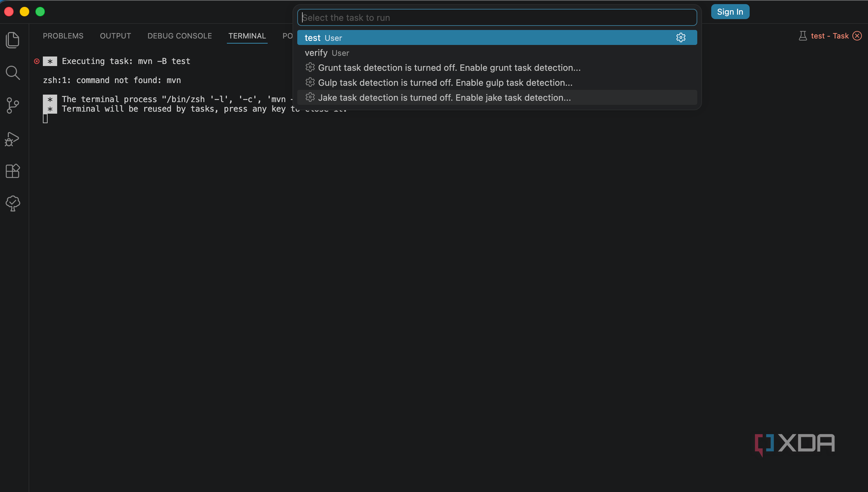The height and width of the screenshot is (492, 868).
Task: Click the Sign In button
Action: click(x=730, y=12)
